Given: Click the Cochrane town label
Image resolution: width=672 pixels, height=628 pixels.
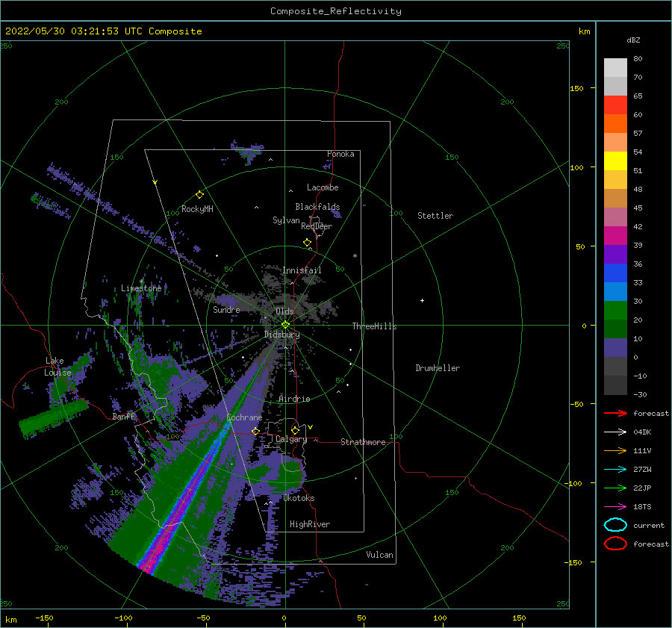Looking at the screenshot, I should (x=244, y=417).
